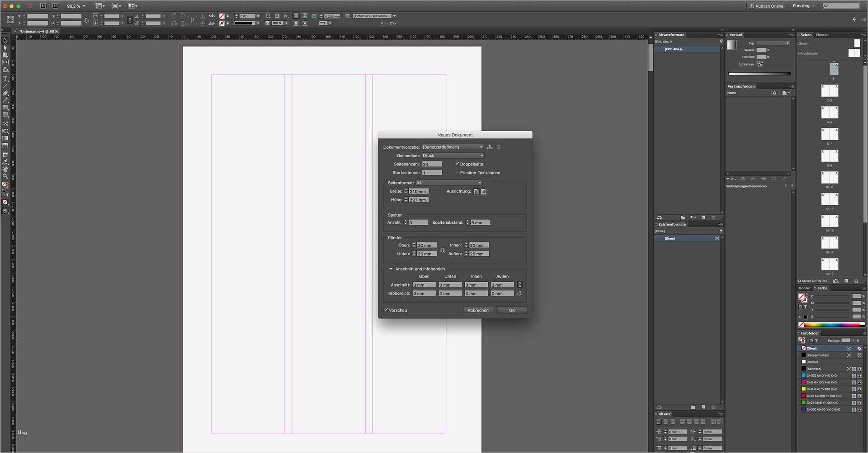Select the Selection tool (black arrow)
This screenshot has height=453, width=868.
[x=5, y=41]
